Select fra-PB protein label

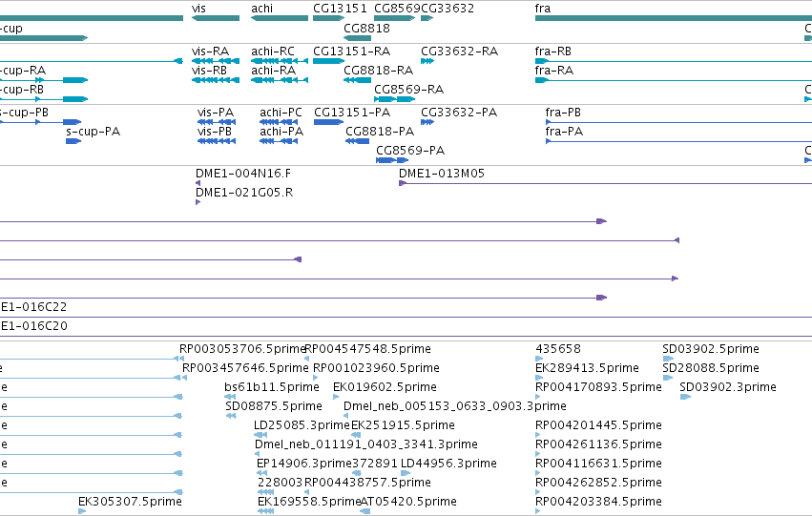point(563,113)
